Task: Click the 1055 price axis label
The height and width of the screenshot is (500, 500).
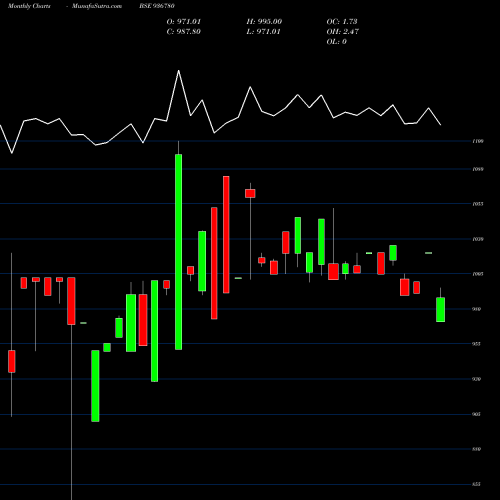Action: tap(478, 204)
